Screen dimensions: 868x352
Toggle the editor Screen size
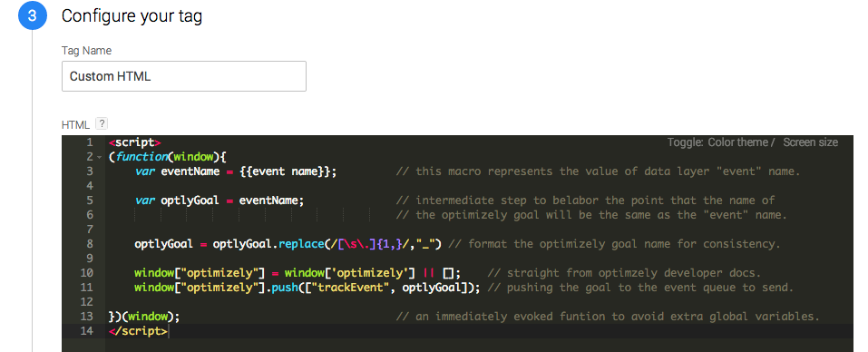811,142
